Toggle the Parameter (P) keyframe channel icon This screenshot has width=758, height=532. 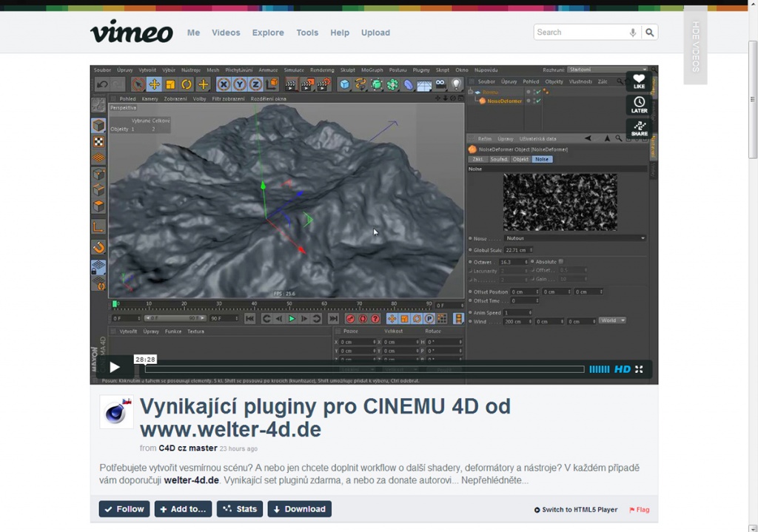click(429, 318)
